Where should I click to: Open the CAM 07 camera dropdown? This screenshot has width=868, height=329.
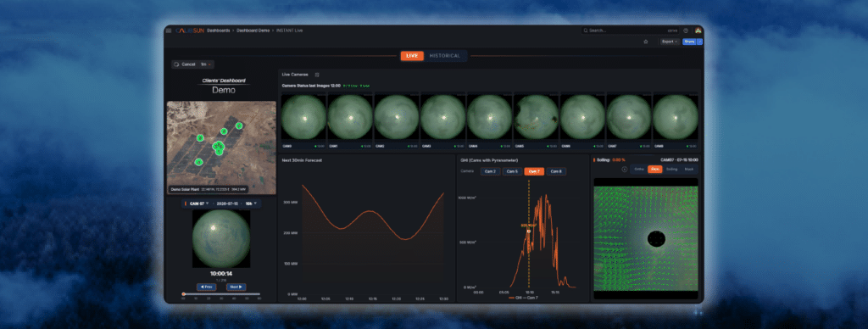click(x=198, y=204)
